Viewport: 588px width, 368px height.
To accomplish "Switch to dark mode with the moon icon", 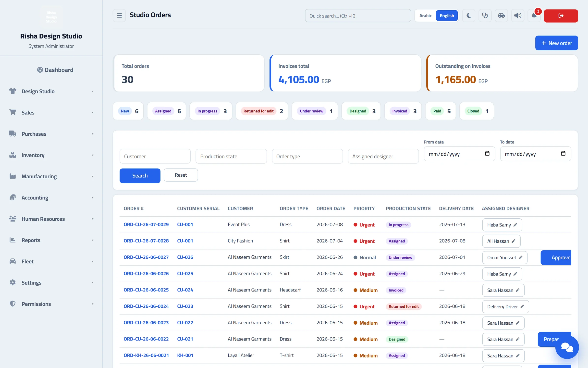I will [x=468, y=16].
